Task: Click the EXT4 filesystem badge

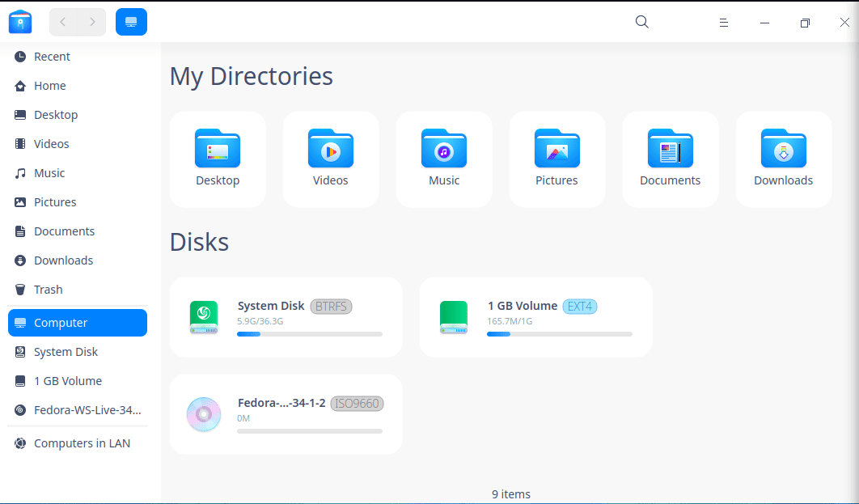Action: click(580, 307)
